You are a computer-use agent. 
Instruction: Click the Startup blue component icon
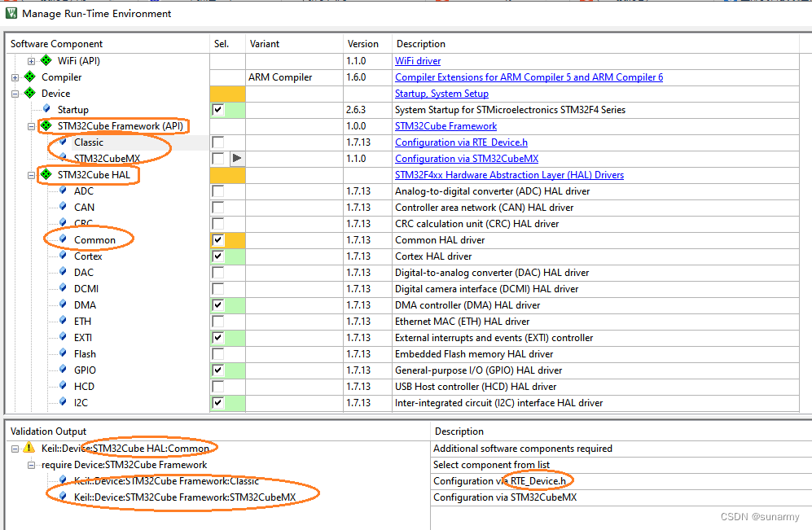pyautogui.click(x=46, y=109)
